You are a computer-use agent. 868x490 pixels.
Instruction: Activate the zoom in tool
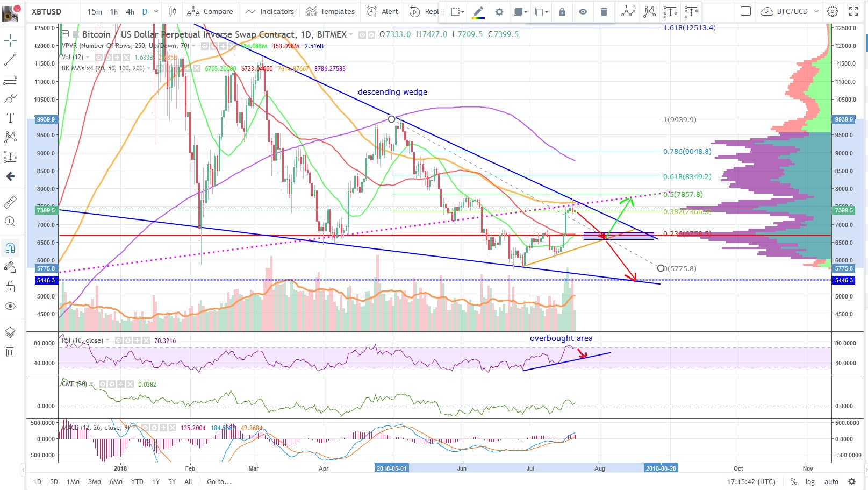[x=10, y=222]
